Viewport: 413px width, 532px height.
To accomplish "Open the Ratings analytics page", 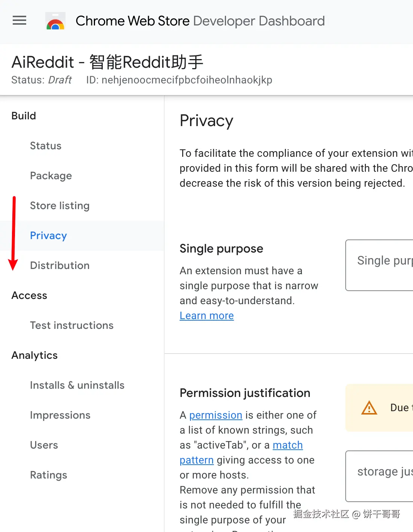I will point(49,475).
